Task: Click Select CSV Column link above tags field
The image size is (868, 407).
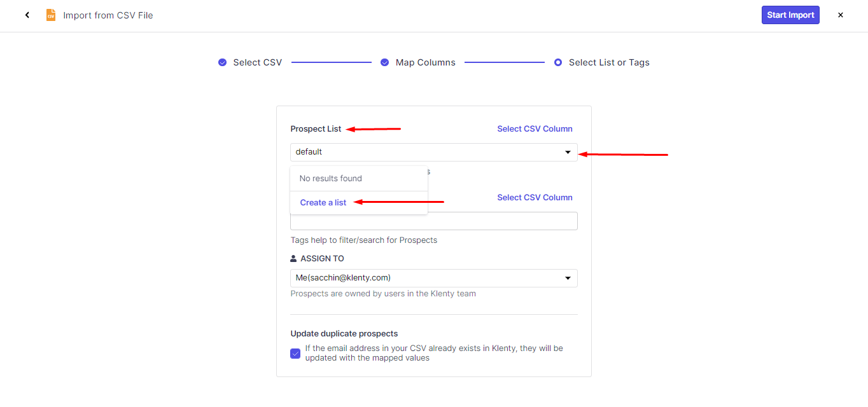Action: click(x=535, y=198)
